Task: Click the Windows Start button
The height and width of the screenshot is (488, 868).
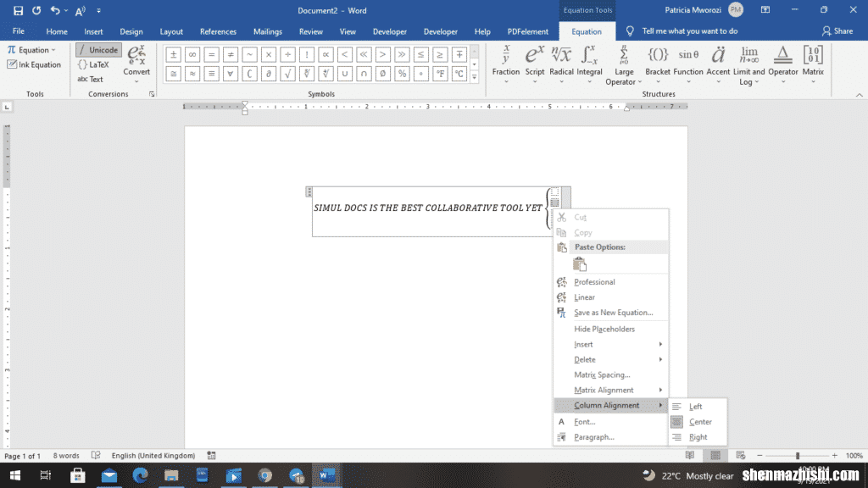Action: 15,475
